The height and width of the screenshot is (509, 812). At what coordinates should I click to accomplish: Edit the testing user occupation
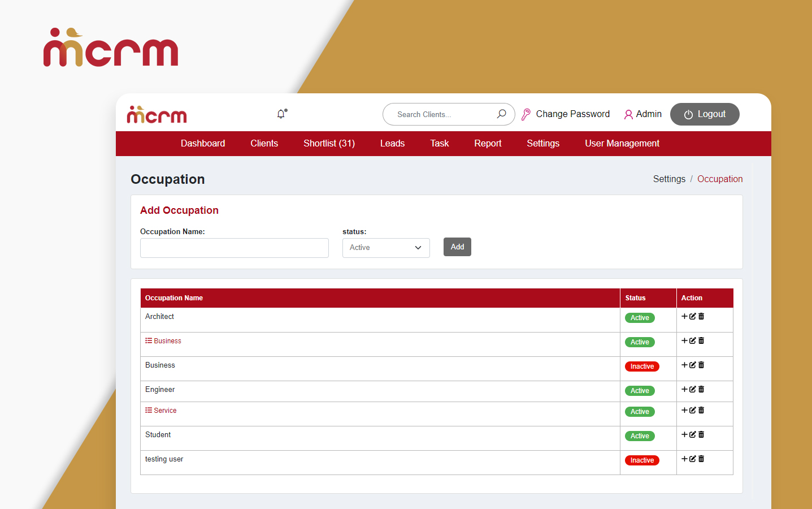pyautogui.click(x=693, y=459)
